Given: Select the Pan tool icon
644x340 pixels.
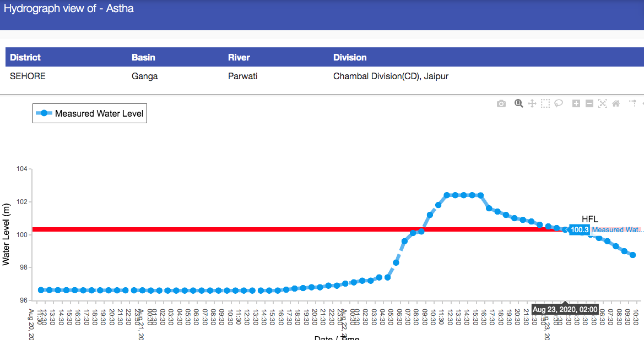Looking at the screenshot, I should (532, 103).
